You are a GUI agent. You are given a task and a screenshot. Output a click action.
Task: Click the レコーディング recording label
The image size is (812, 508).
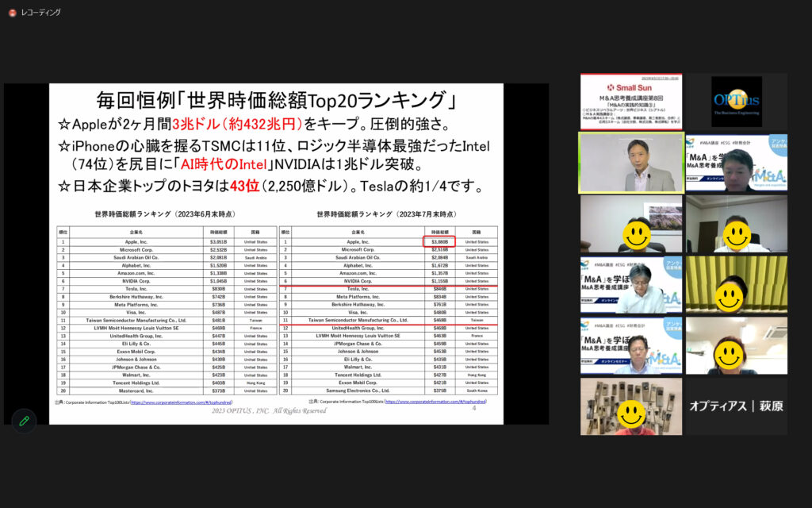41,13
